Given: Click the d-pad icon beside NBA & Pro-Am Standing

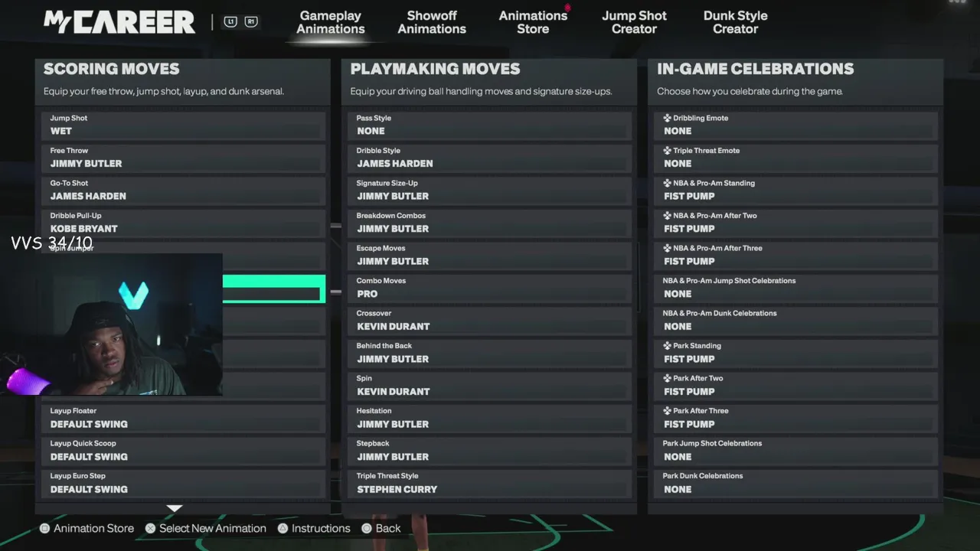Looking at the screenshot, I should point(667,183).
